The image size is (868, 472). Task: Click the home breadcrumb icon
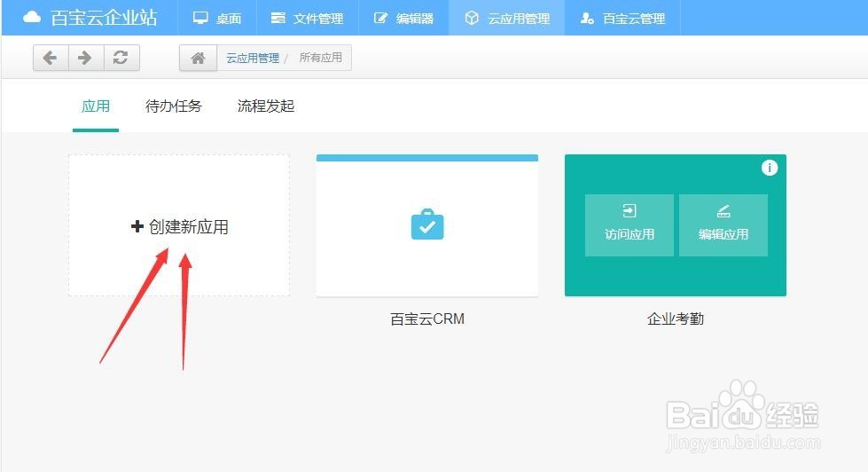coord(198,58)
